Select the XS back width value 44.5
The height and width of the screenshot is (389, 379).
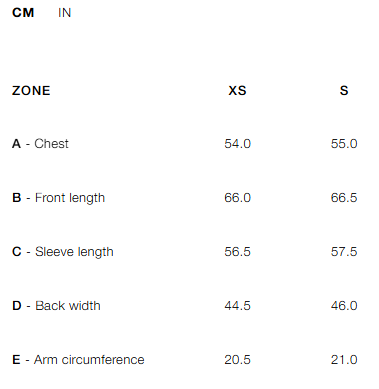pyautogui.click(x=237, y=306)
